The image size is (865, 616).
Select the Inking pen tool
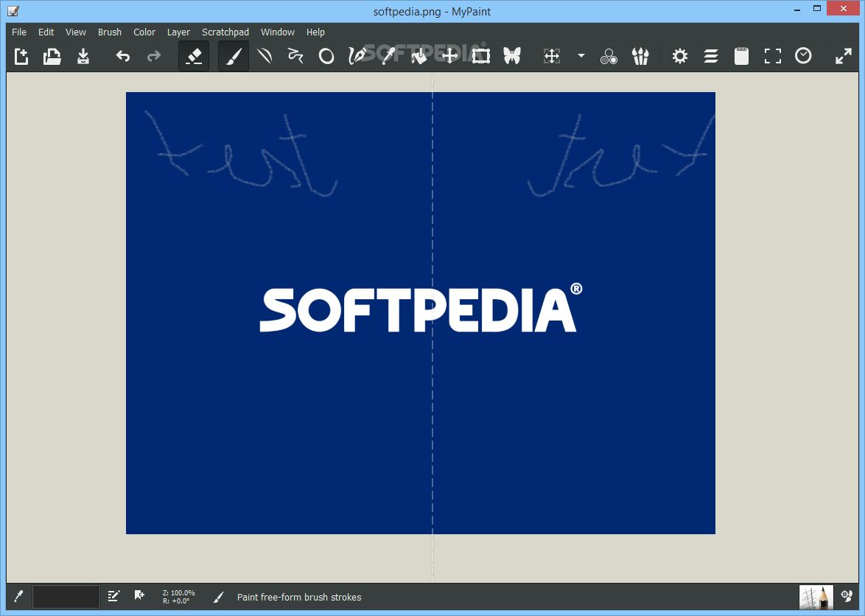[x=357, y=56]
